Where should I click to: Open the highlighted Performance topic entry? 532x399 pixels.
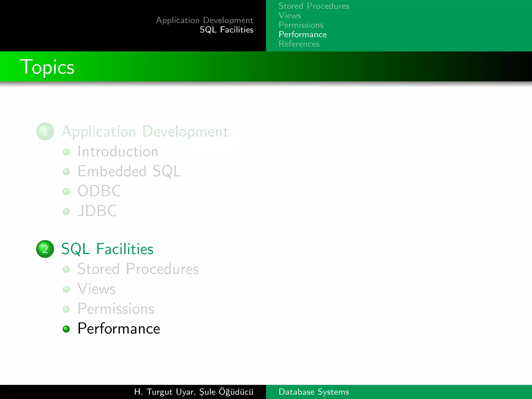(119, 328)
